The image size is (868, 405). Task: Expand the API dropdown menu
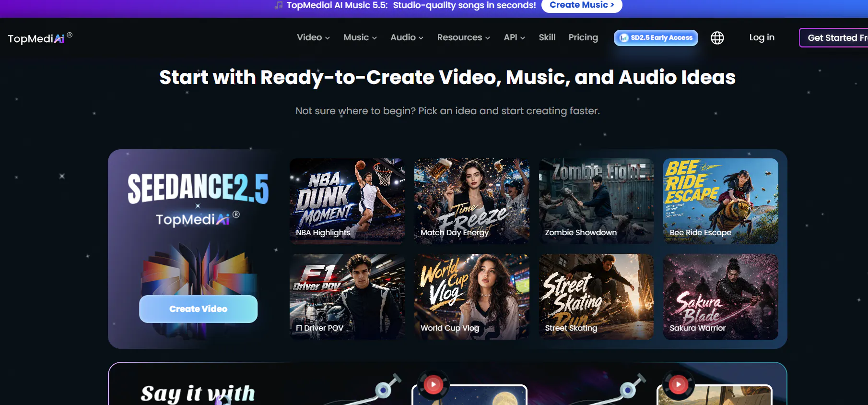[x=514, y=37]
